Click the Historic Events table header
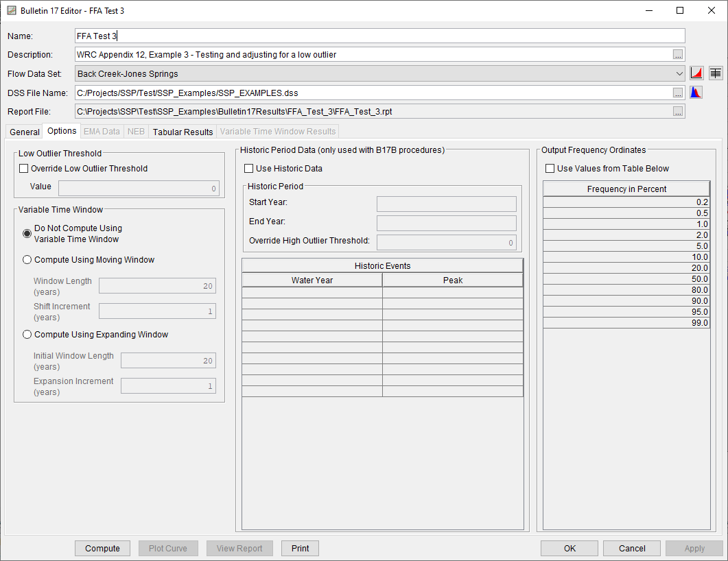728x561 pixels. (383, 266)
